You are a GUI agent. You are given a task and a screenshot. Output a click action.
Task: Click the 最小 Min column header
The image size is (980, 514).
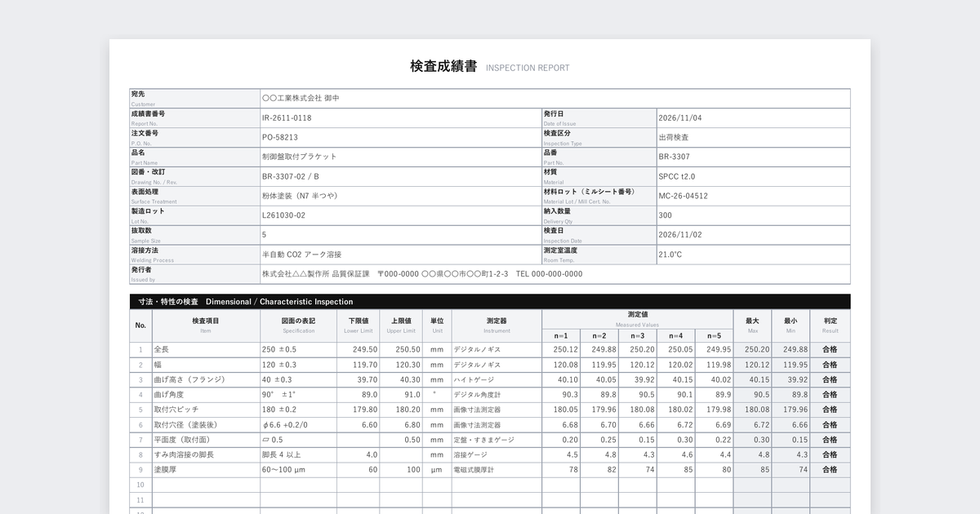(x=791, y=325)
